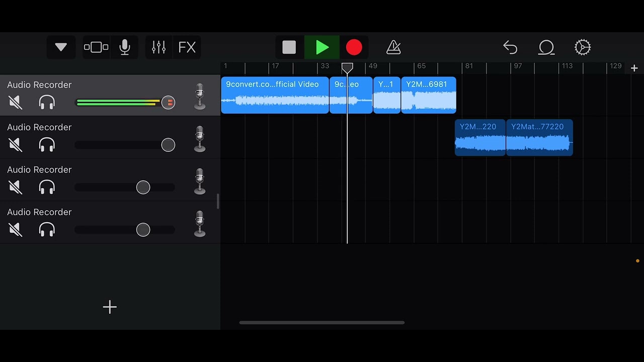
Task: Open the FX panel
Action: click(187, 47)
